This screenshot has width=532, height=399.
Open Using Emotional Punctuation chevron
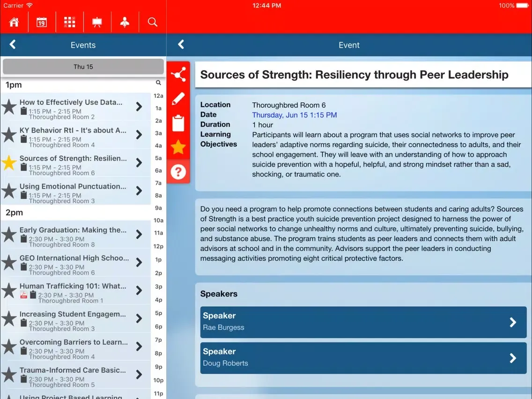(x=139, y=191)
